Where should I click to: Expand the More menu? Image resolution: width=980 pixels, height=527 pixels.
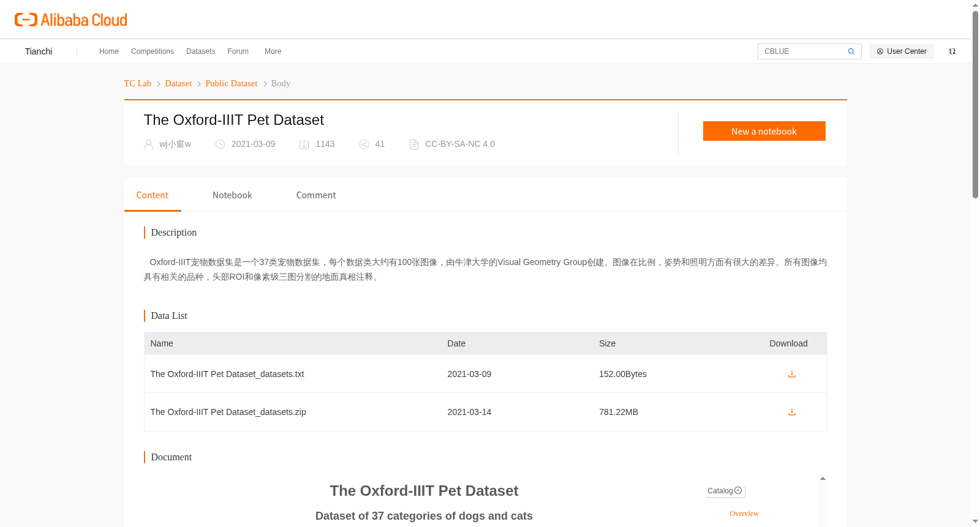273,51
